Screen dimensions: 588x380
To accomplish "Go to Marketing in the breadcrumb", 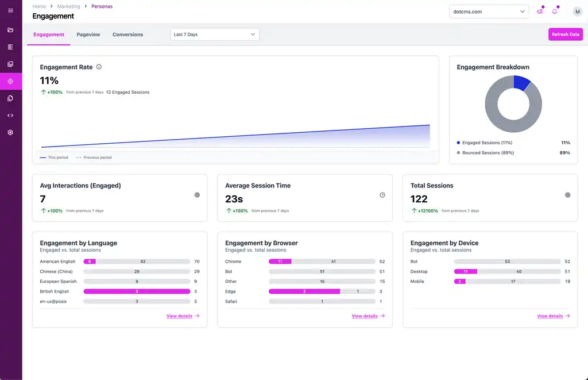I will [x=69, y=6].
